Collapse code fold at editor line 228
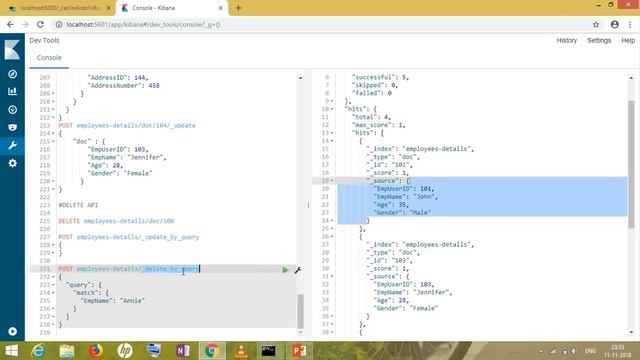Viewport: 640px width, 360px height. click(53, 245)
